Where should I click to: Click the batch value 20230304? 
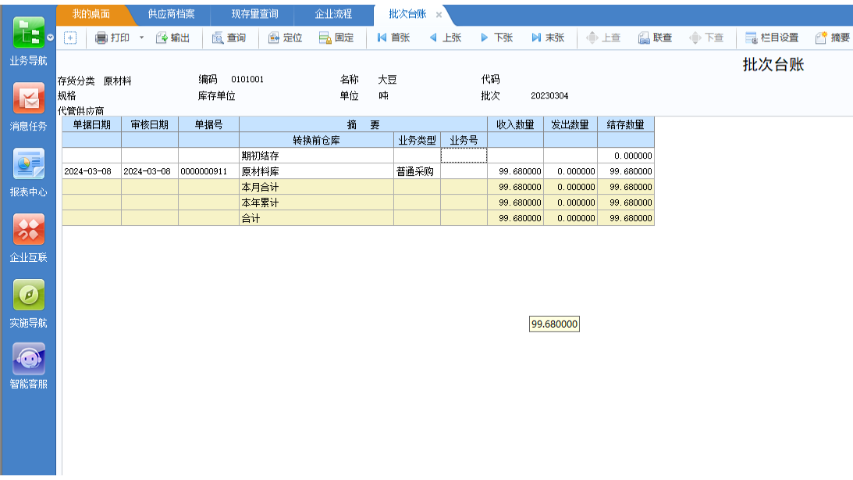click(x=549, y=96)
